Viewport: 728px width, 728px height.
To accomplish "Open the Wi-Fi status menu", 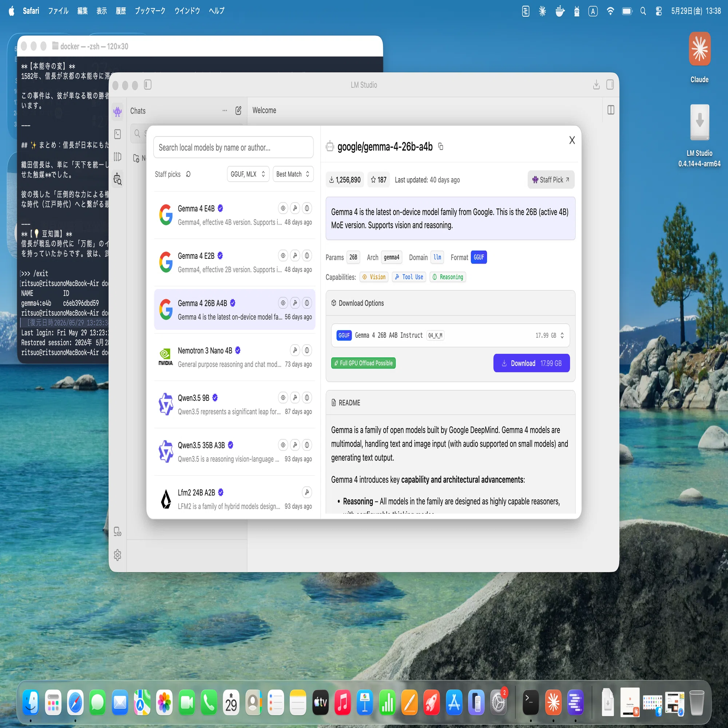I will tap(610, 11).
